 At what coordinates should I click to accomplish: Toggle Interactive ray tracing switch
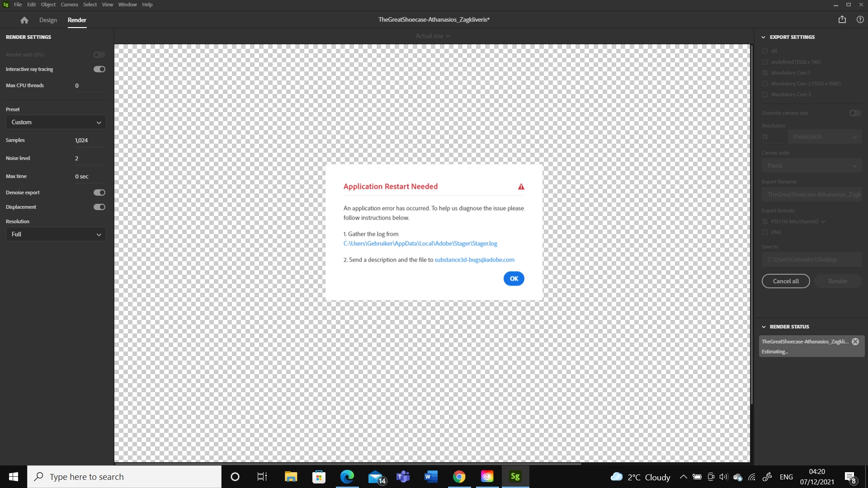click(99, 69)
